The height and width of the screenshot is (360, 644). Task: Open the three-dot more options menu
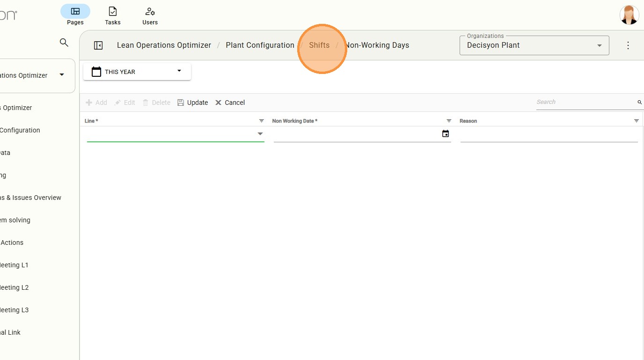click(x=628, y=45)
